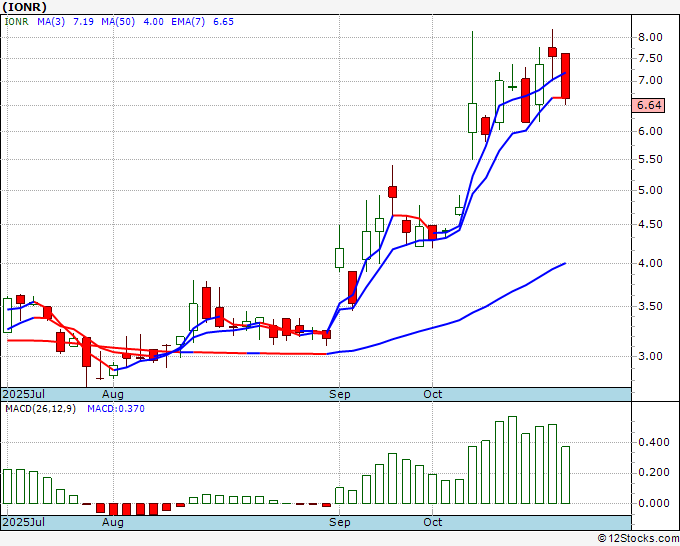Click the MA(50) indicator label

click(x=118, y=22)
